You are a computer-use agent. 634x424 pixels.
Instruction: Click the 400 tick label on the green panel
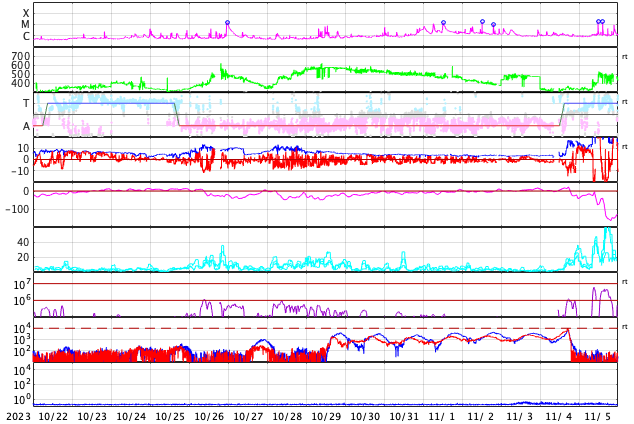click(21, 83)
